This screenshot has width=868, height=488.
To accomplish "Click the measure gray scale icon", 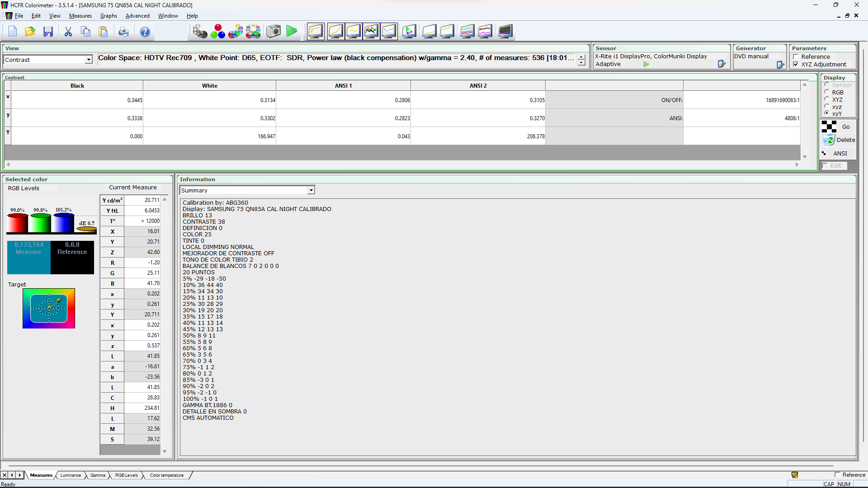I will click(199, 32).
